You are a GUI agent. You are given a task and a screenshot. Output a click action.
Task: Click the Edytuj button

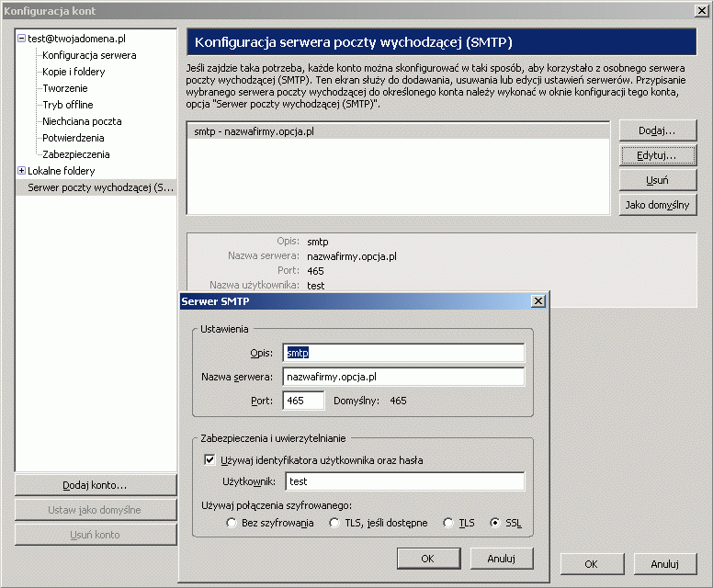click(658, 155)
